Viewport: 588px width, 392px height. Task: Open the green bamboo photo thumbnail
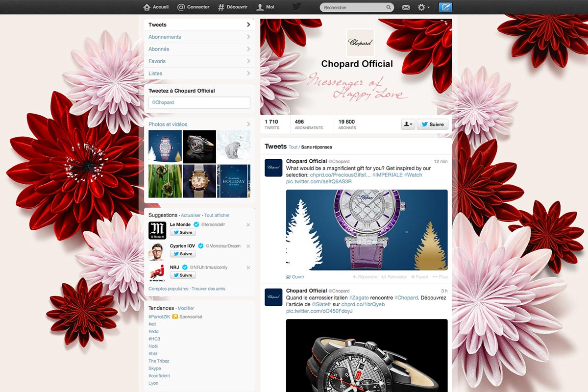tap(165, 181)
